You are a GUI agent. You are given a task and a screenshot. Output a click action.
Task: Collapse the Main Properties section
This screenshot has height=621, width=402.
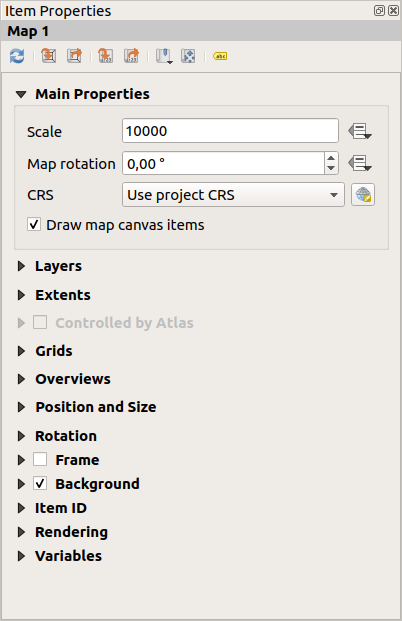pyautogui.click(x=21, y=94)
